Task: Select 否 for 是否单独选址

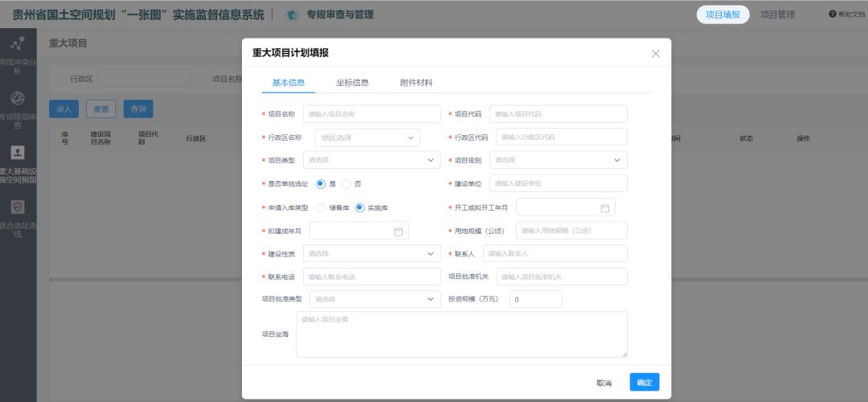Action: tap(347, 184)
